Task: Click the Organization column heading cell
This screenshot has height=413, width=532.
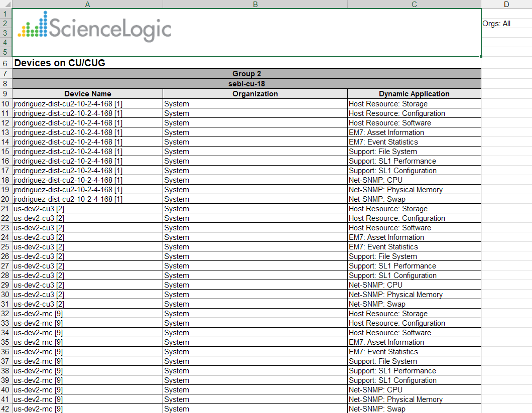Action: pyautogui.click(x=255, y=94)
